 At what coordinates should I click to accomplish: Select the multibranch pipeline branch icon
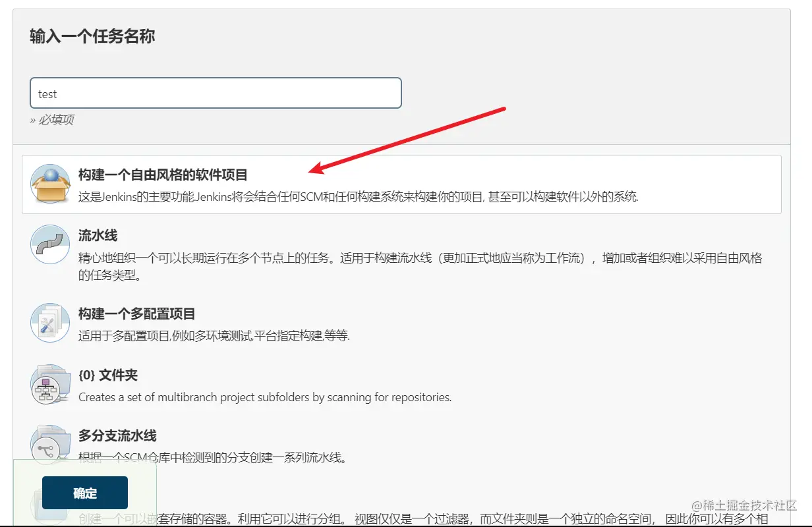50,445
